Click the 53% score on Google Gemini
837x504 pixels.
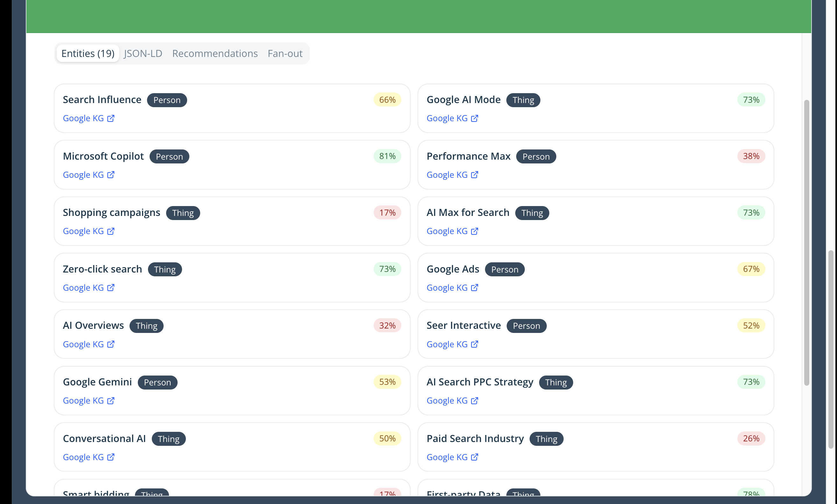[387, 382]
